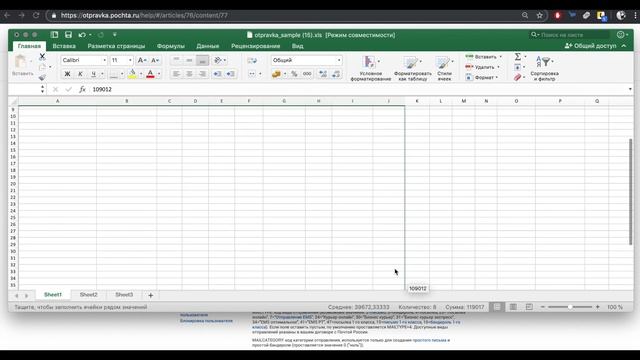
Task: Cut selection with the scissors icon
Action: (x=42, y=56)
